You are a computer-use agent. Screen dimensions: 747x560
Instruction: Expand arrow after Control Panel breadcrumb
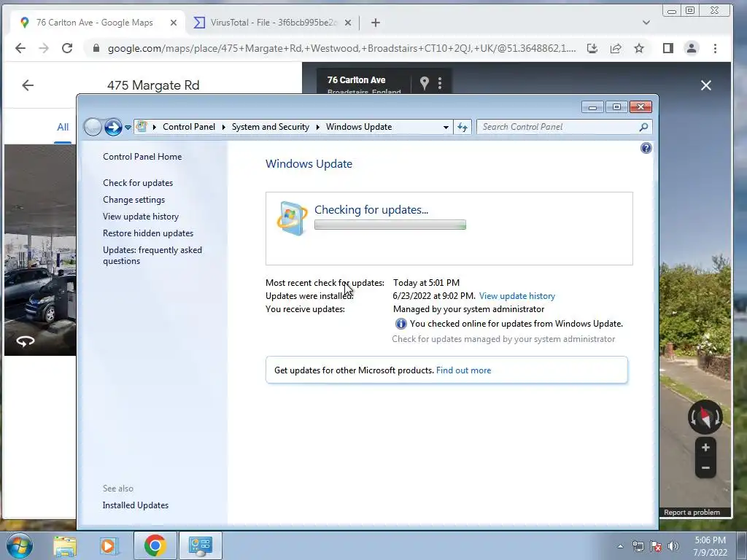click(223, 127)
